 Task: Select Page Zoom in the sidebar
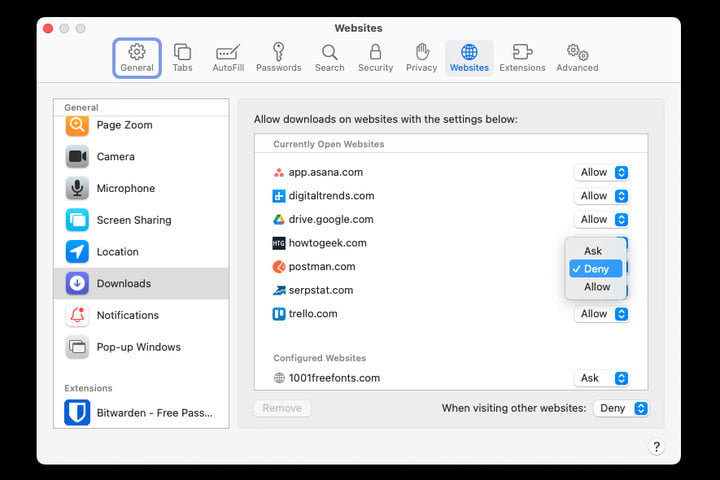tap(141, 125)
